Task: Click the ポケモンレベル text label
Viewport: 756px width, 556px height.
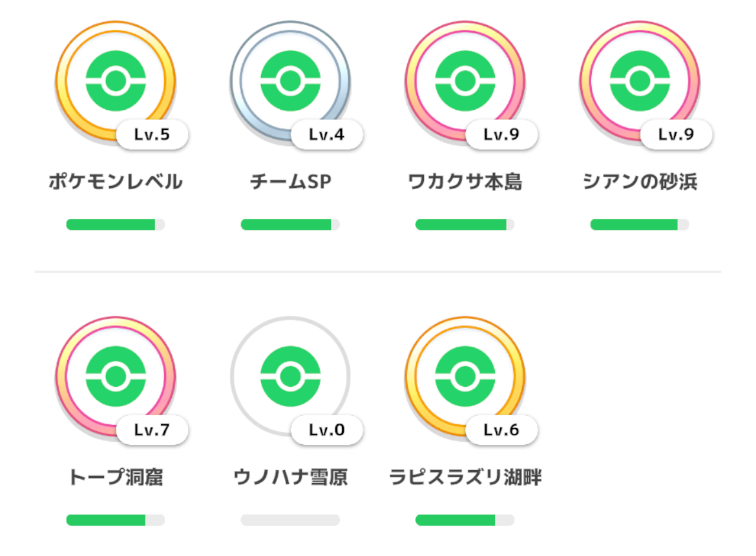Action: (x=116, y=181)
